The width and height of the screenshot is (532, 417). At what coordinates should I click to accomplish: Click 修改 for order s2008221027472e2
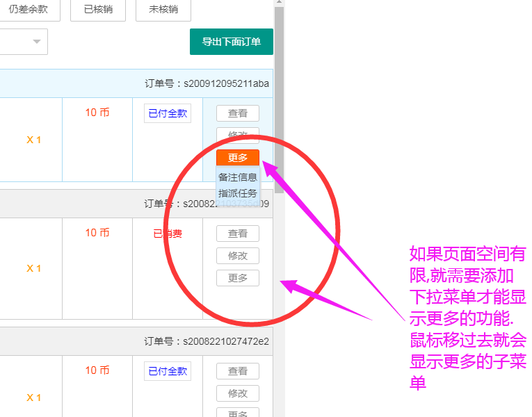[237, 393]
